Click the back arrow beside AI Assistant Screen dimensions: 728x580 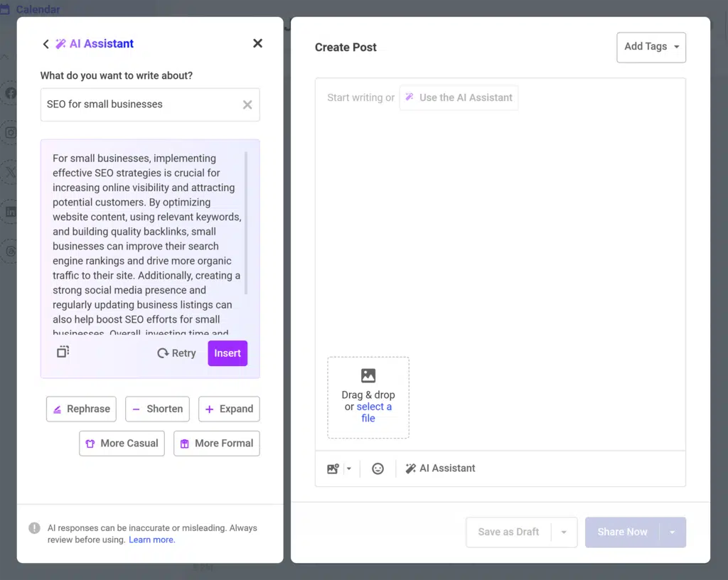tap(45, 44)
